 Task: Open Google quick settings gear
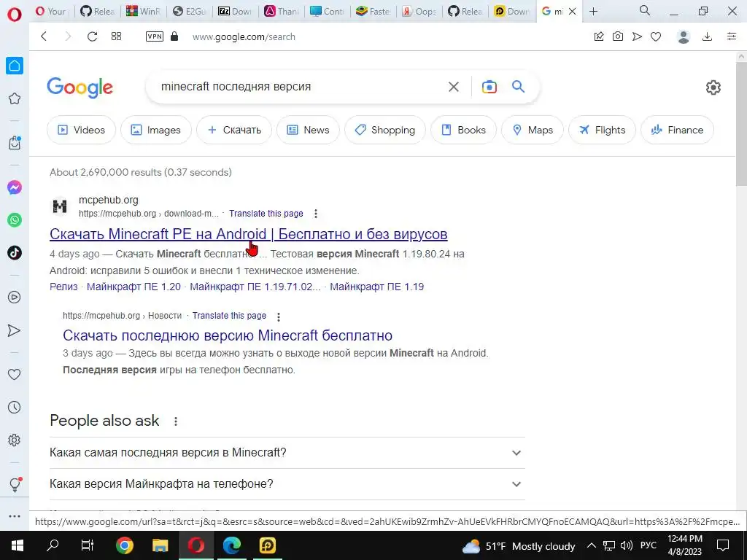coord(713,87)
